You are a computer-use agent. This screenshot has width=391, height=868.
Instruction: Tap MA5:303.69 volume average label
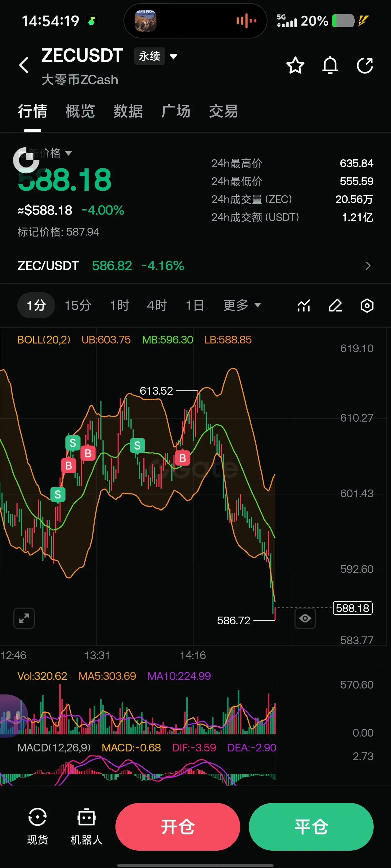(x=107, y=676)
